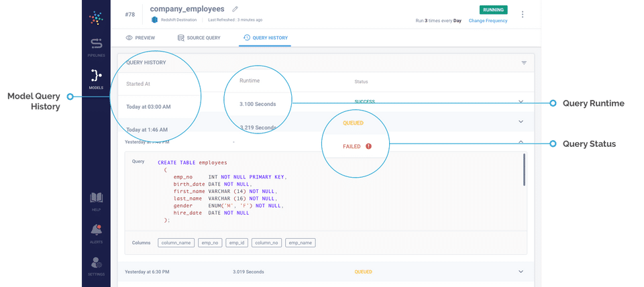The image size is (644, 287).
Task: Switch to the Source Query tab
Action: 199,38
